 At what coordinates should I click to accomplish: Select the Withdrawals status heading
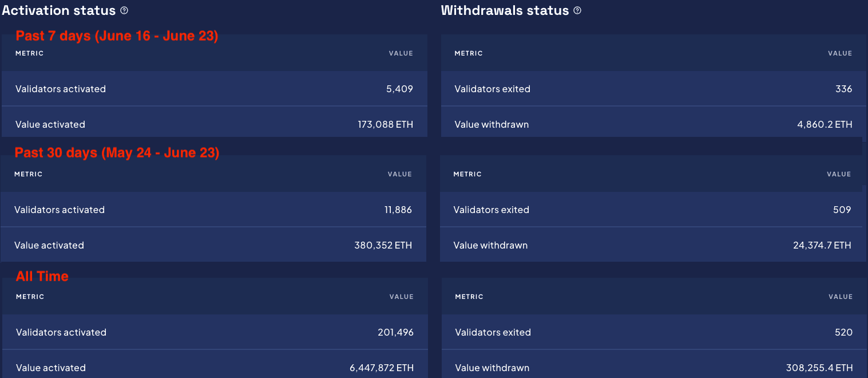(x=505, y=10)
